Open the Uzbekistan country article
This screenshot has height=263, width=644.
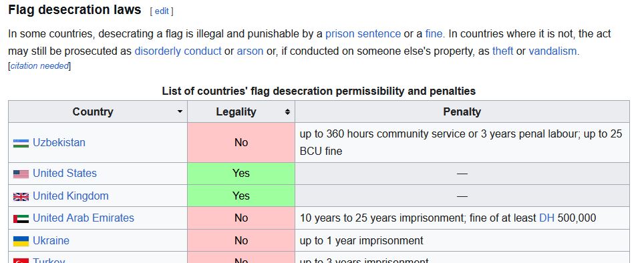click(59, 142)
